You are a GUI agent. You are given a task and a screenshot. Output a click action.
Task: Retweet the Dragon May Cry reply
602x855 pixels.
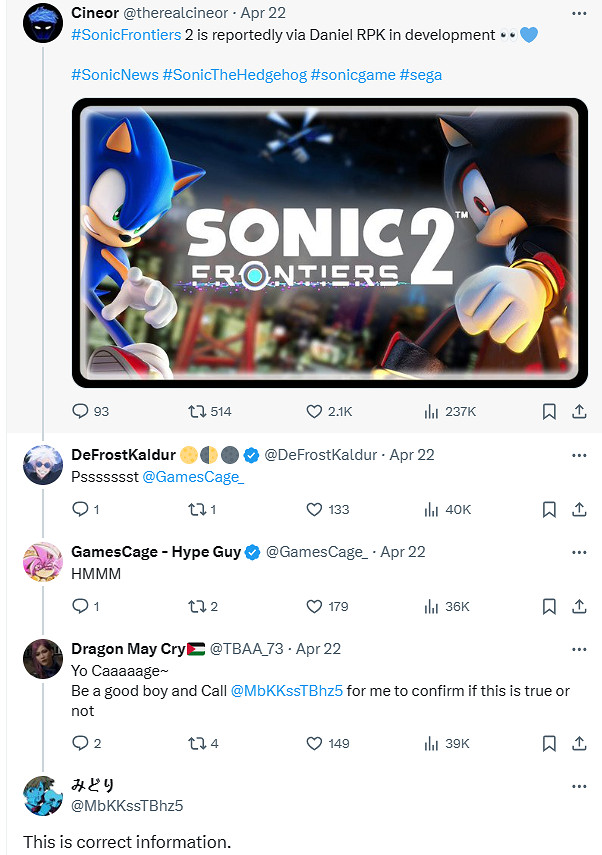[197, 743]
